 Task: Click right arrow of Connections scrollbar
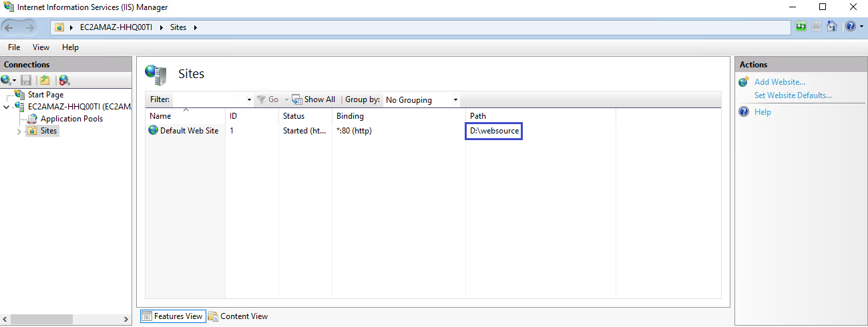click(127, 320)
